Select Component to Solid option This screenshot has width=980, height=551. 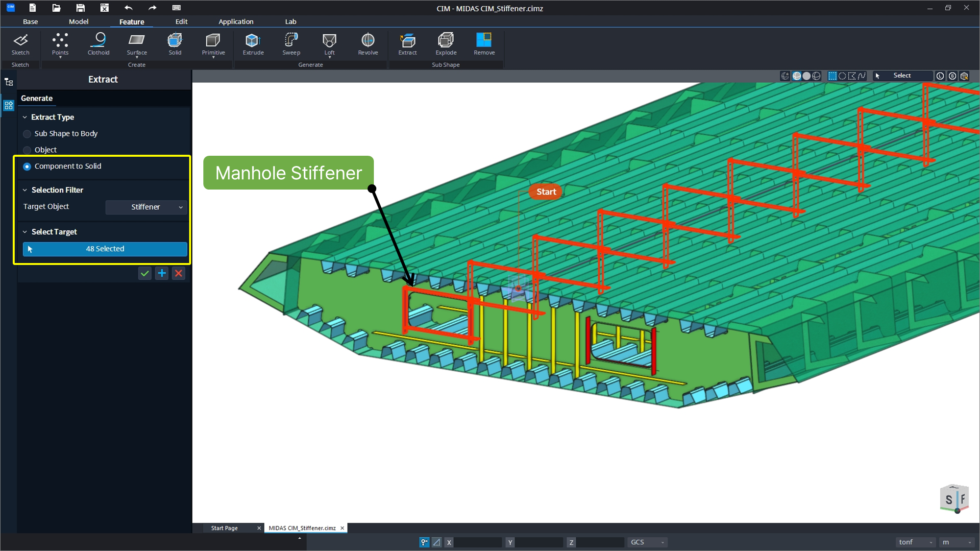pos(27,167)
